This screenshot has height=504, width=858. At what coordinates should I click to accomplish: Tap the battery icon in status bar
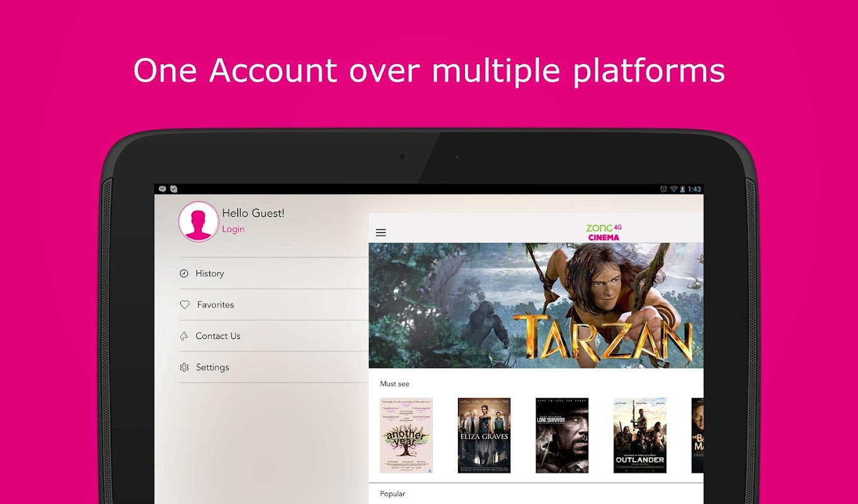click(682, 189)
